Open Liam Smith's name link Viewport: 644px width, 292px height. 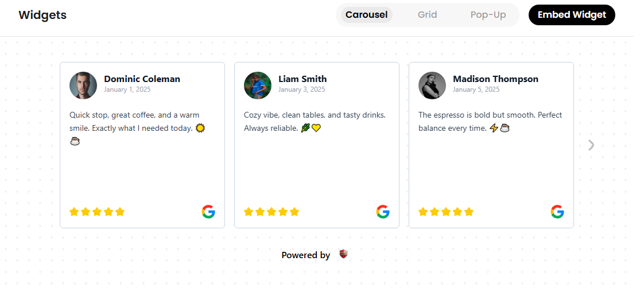(302, 79)
